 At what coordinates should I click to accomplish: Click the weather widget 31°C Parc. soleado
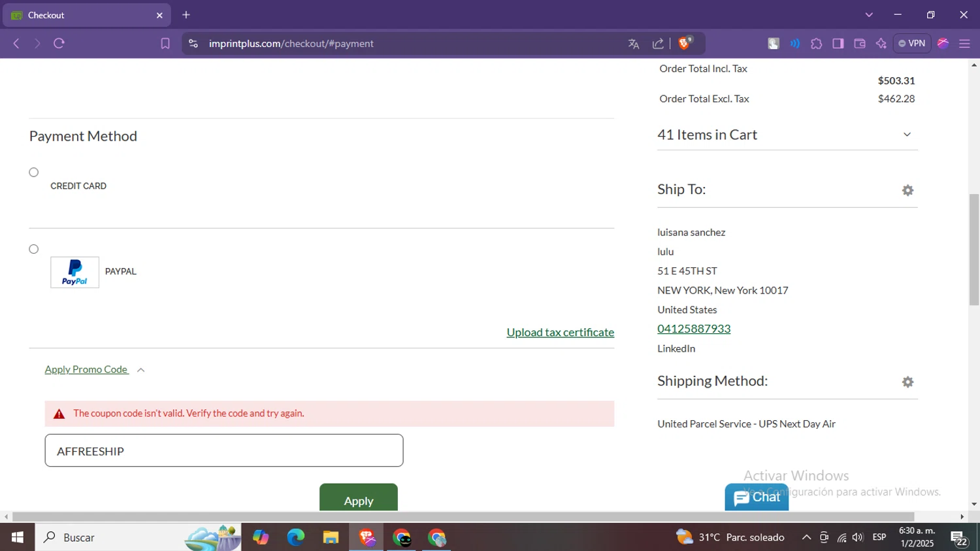tap(730, 537)
